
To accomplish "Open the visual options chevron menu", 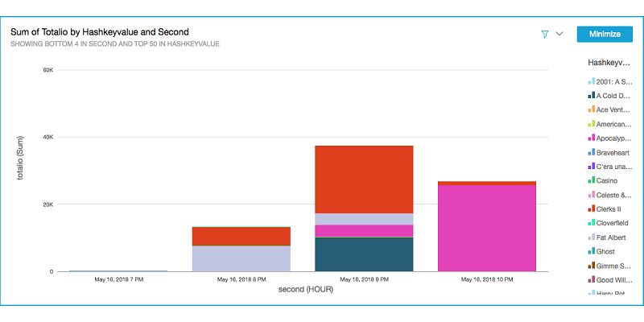I will pyautogui.click(x=559, y=34).
